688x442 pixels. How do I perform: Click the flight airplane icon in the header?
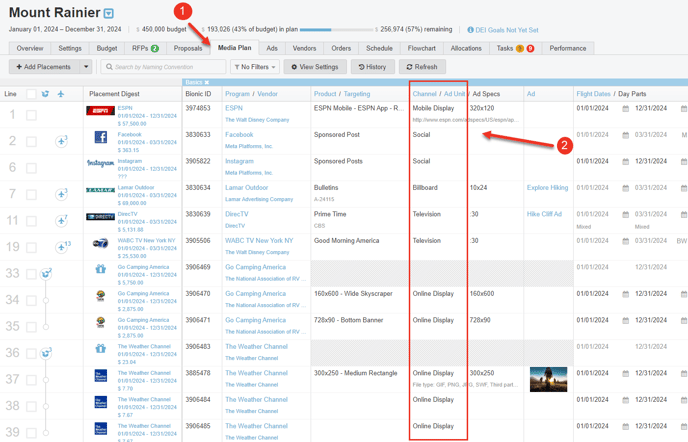[x=61, y=94]
